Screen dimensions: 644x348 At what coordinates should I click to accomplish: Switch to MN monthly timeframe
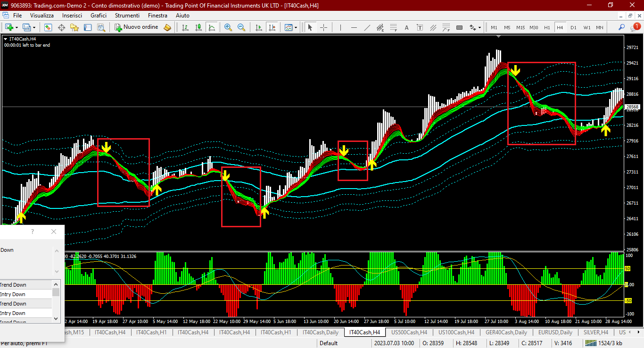(x=599, y=27)
